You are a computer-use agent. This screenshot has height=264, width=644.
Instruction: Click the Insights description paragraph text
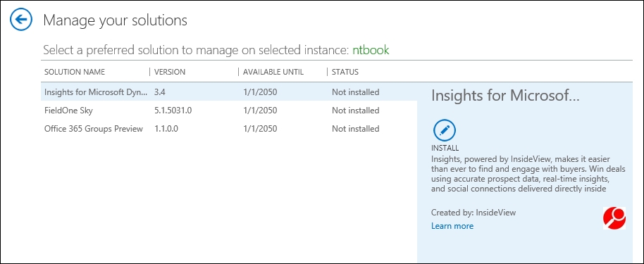[x=528, y=174]
